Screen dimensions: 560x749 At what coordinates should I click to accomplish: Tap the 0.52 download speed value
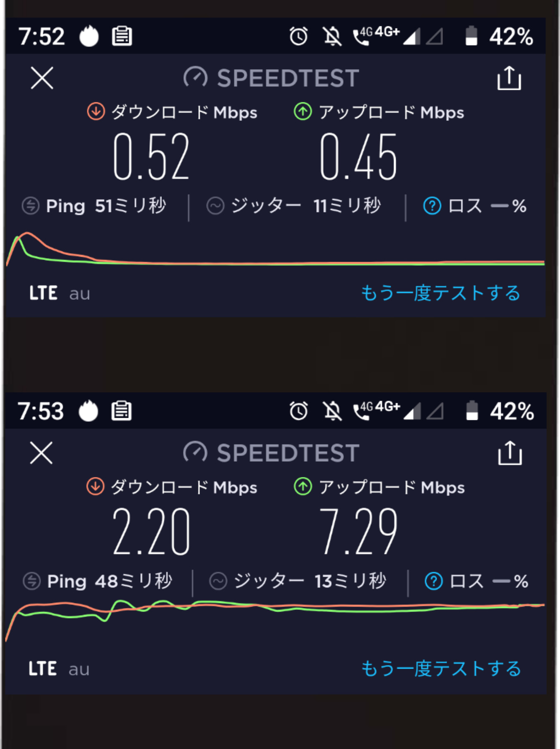tap(151, 157)
